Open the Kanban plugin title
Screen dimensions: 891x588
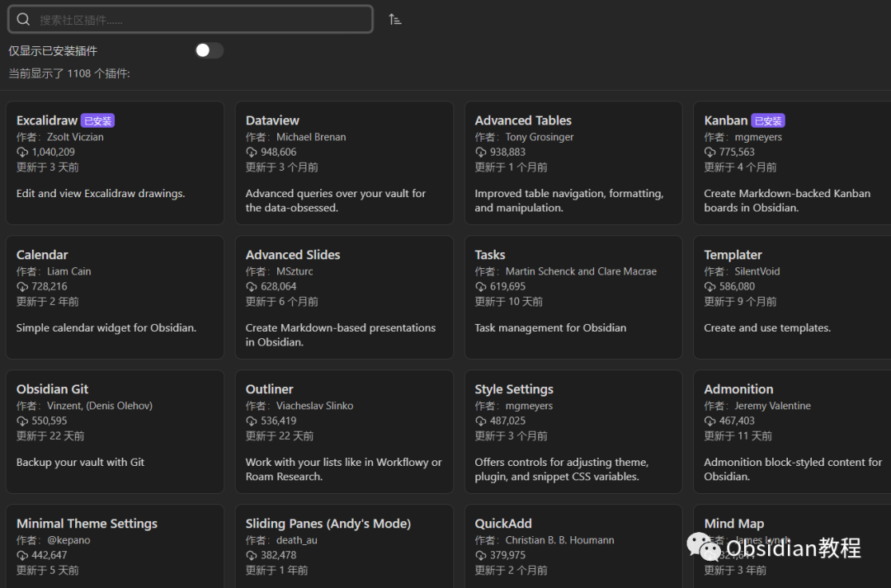pos(726,120)
